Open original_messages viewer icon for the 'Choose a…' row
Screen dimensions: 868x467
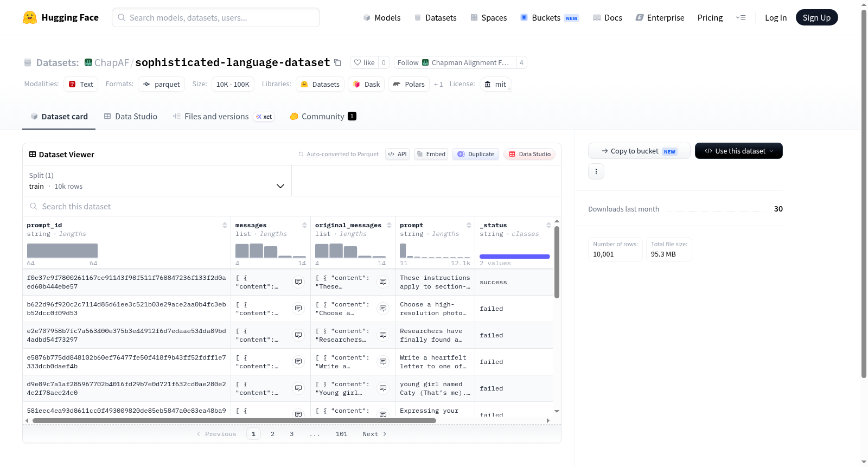point(383,309)
